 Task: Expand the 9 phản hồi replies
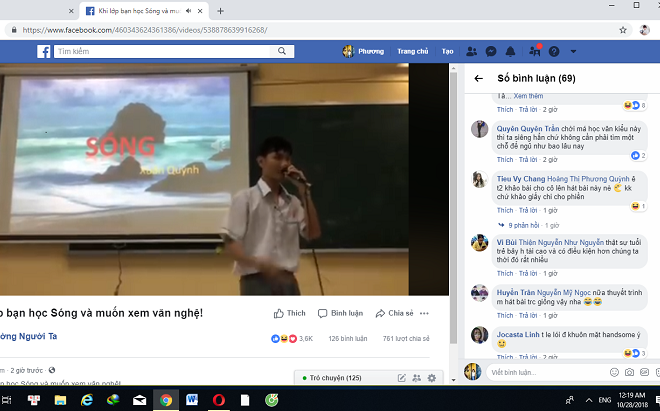coord(524,226)
